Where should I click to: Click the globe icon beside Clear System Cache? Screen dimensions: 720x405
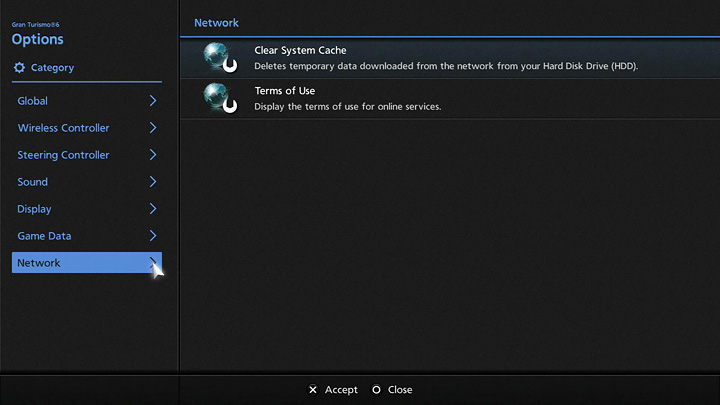[x=219, y=57]
